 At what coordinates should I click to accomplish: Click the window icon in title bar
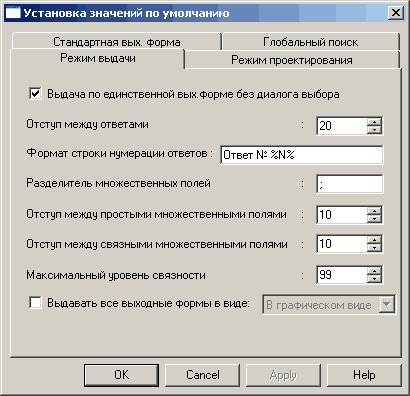13,13
